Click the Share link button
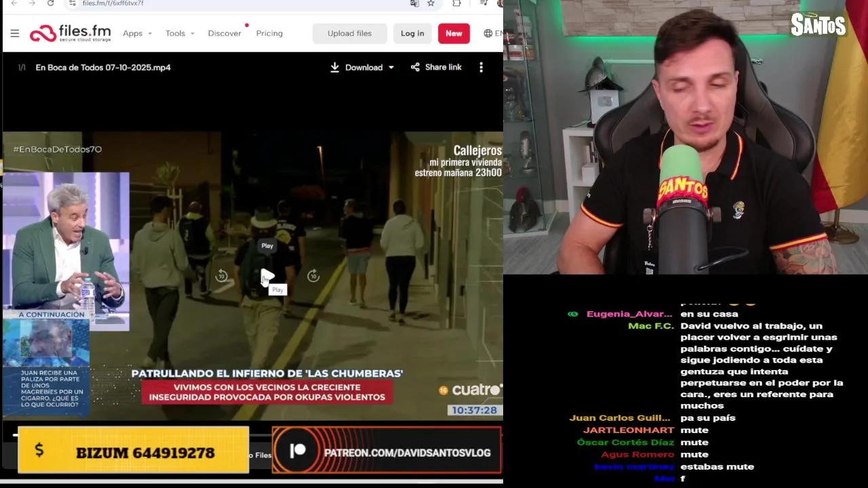868x488 pixels. click(436, 67)
